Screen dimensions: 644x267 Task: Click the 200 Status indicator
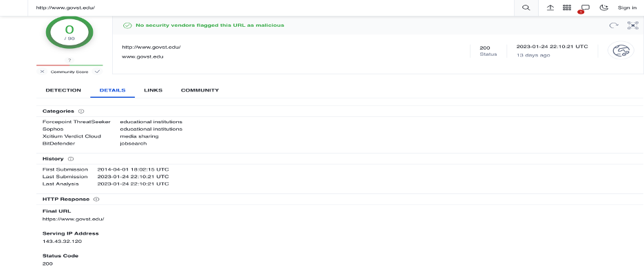[x=488, y=51]
